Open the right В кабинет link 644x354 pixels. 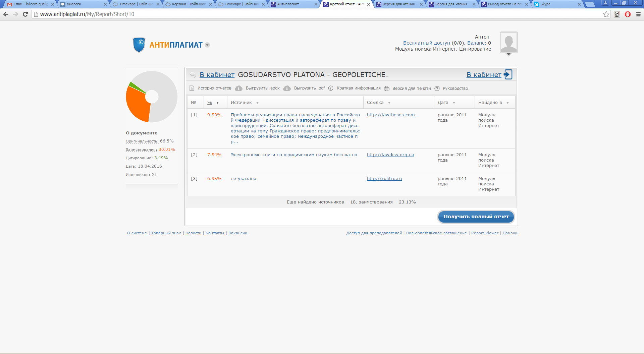coord(484,75)
